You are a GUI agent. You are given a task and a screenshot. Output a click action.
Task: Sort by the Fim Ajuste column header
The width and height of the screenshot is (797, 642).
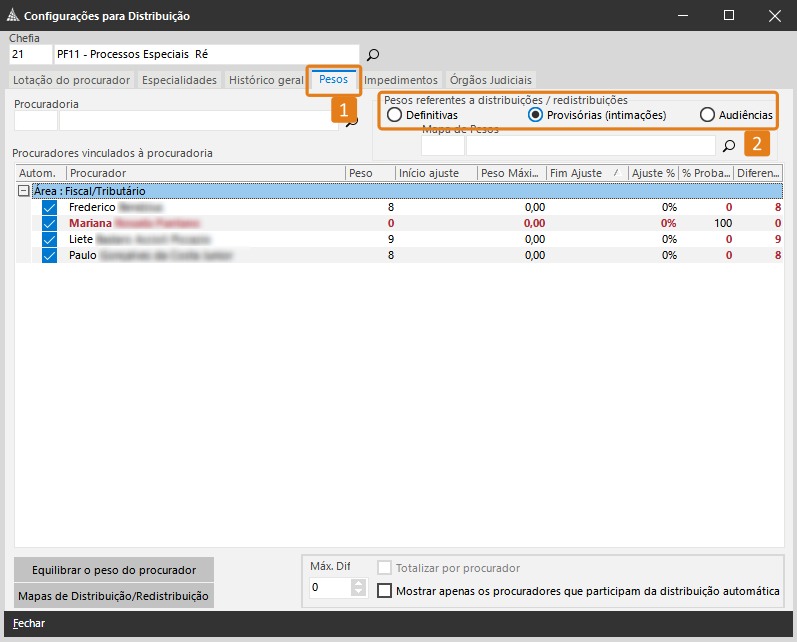click(580, 173)
